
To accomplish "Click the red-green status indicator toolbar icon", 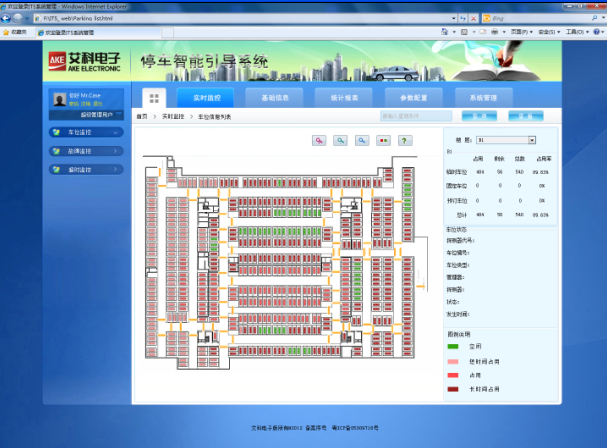I will (383, 141).
